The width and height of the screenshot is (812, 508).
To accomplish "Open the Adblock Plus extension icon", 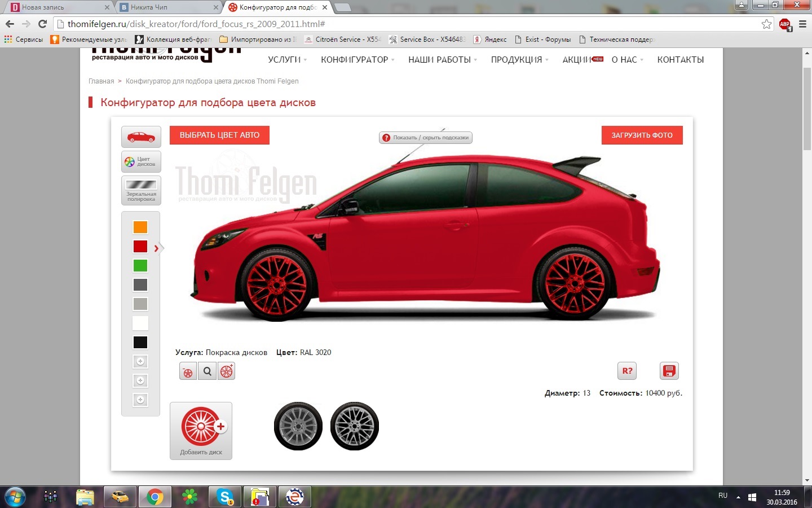I will pyautogui.click(x=785, y=24).
